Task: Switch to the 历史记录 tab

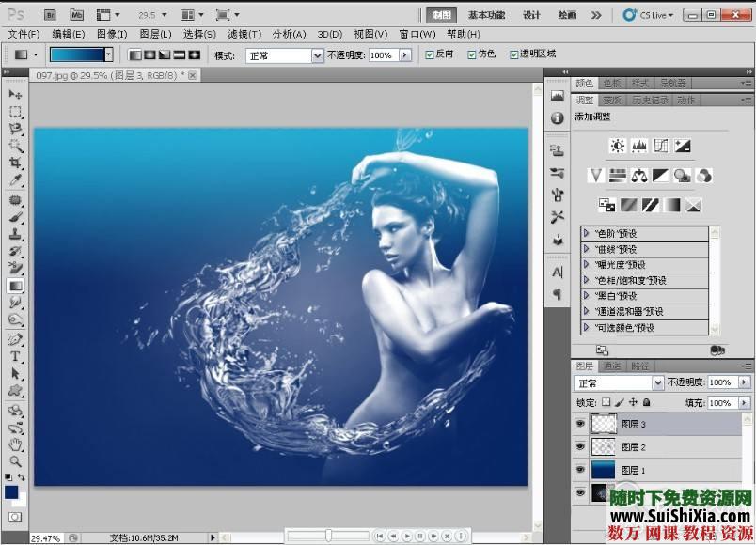Action: click(x=650, y=100)
